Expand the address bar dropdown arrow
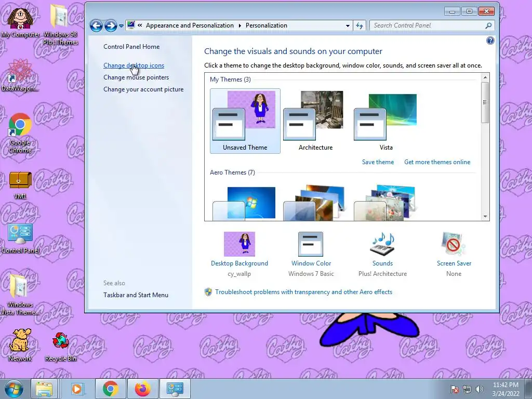 [348, 26]
